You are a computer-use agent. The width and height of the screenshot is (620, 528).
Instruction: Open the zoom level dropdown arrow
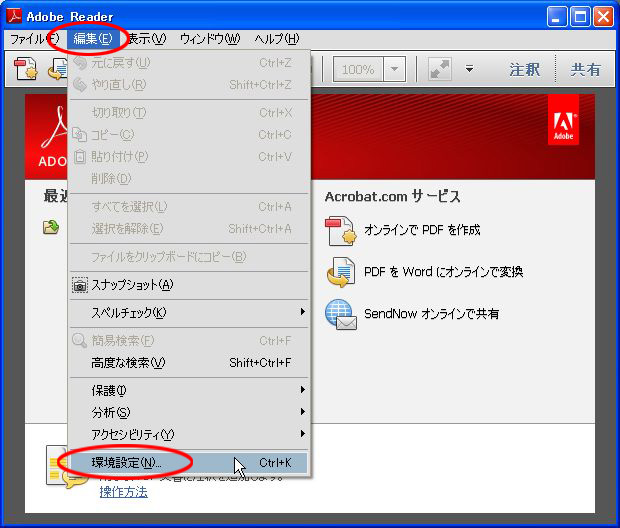pyautogui.click(x=394, y=70)
